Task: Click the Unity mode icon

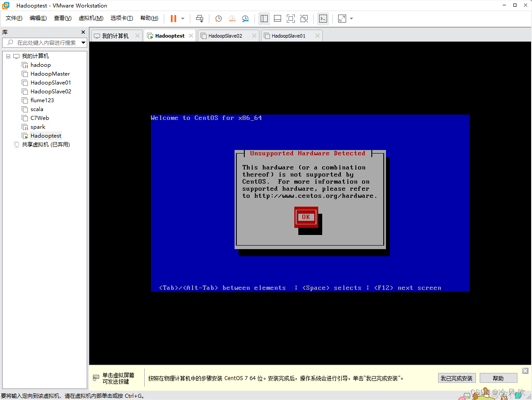Action: click(304, 19)
